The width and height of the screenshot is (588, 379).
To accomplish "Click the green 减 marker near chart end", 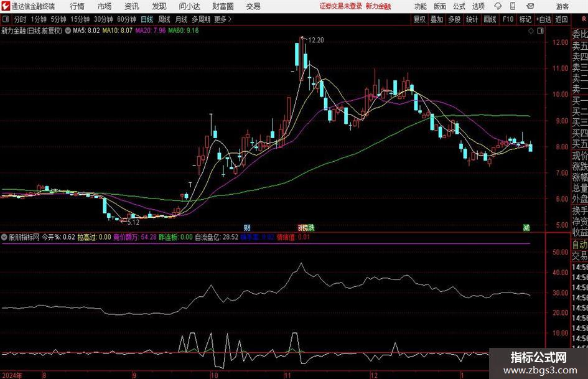I will pos(526,227).
